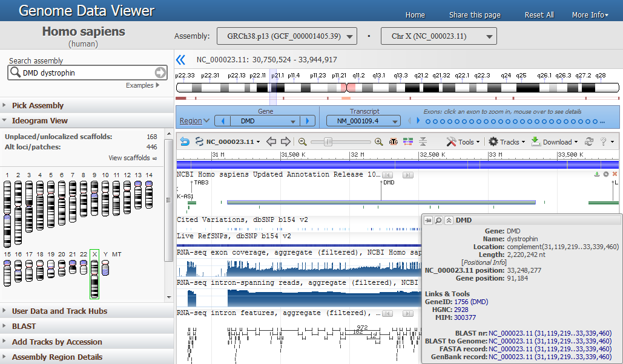Refresh the sequence viewer with reload icon
Screen dimensions: 623x364
coord(589,141)
